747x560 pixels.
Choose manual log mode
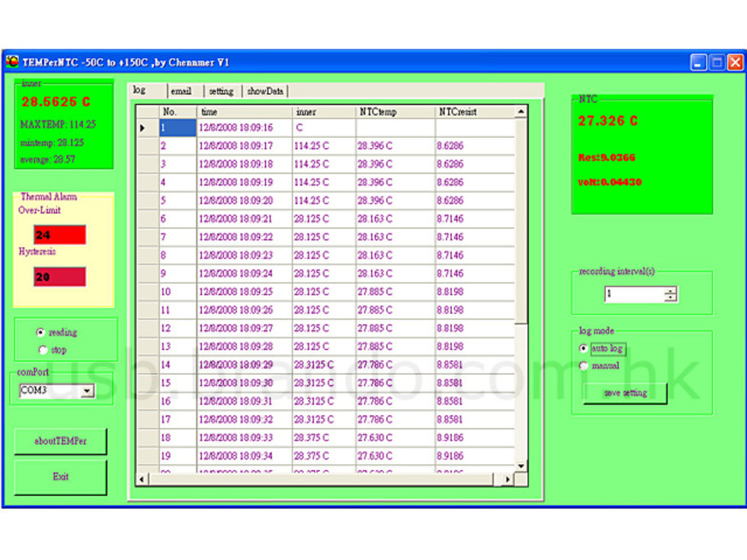click(x=584, y=366)
